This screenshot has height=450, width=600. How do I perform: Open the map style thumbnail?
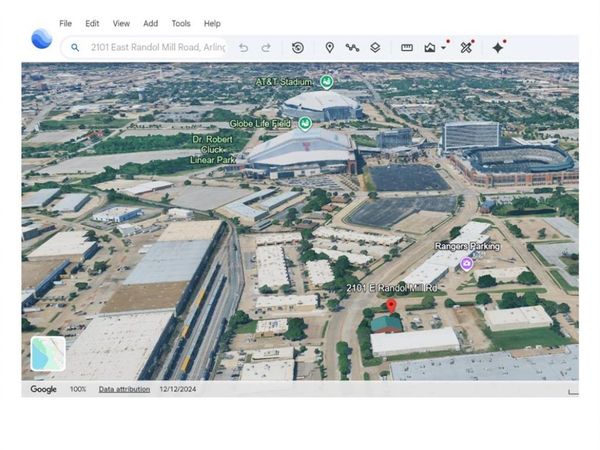(48, 354)
